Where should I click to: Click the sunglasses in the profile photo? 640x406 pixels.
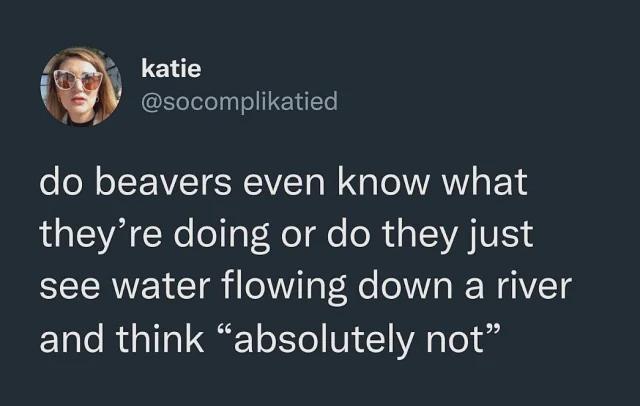pyautogui.click(x=78, y=80)
